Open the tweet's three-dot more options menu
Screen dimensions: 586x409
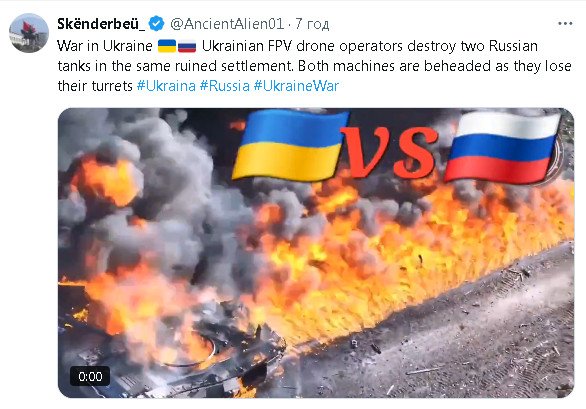pos(565,24)
